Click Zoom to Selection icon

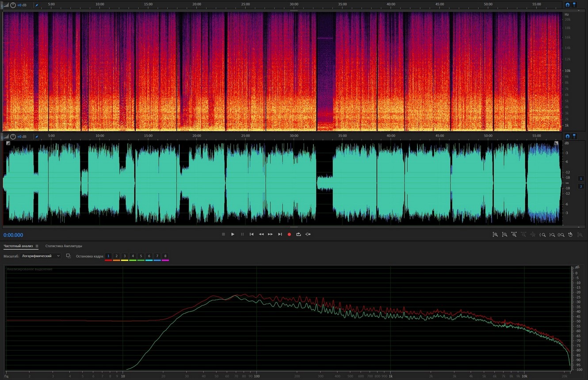point(561,235)
